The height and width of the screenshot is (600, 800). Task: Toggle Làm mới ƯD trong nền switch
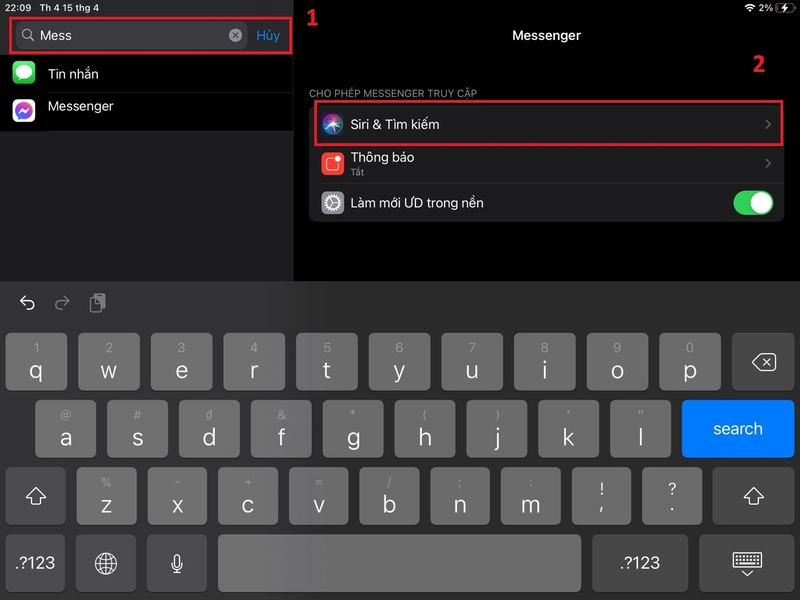tap(753, 203)
